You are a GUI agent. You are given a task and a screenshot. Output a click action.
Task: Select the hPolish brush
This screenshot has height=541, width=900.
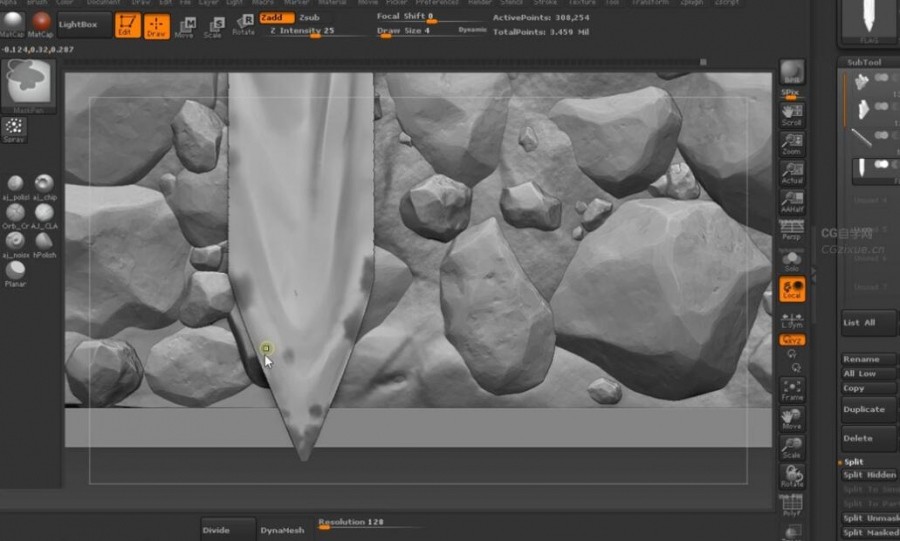pos(44,245)
